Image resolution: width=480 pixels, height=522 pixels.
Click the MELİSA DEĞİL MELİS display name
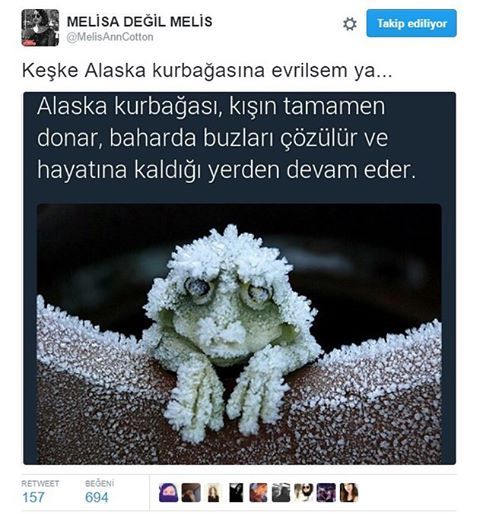pos(139,22)
